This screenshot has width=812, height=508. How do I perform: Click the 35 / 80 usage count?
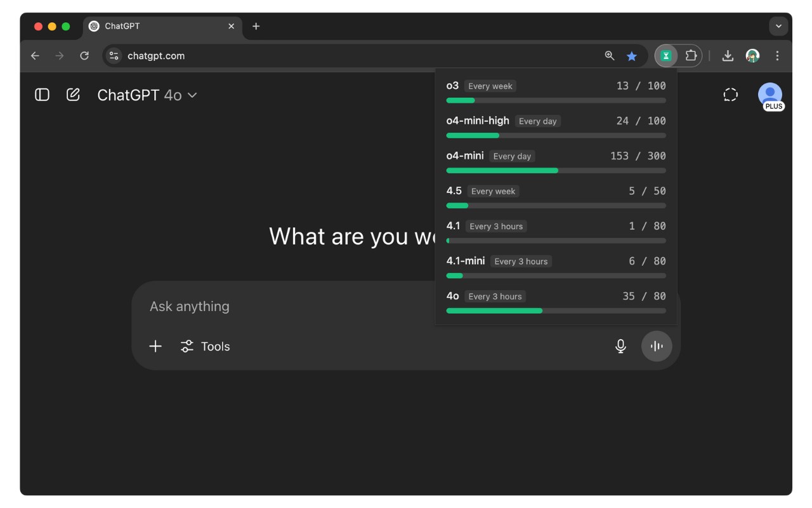coord(644,296)
